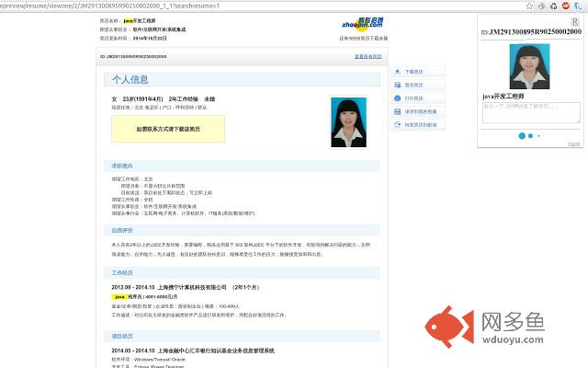Click the large blue dot in the popup
The width and height of the screenshot is (588, 368).
(x=522, y=136)
